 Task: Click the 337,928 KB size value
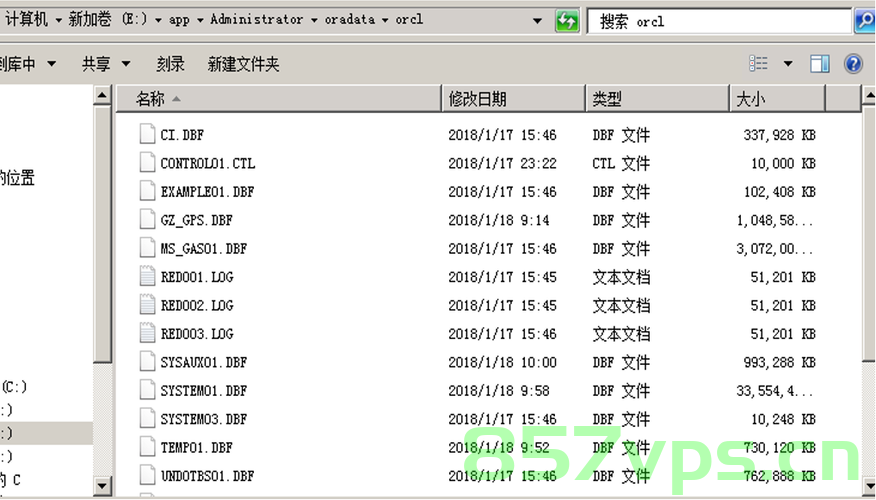tap(779, 135)
